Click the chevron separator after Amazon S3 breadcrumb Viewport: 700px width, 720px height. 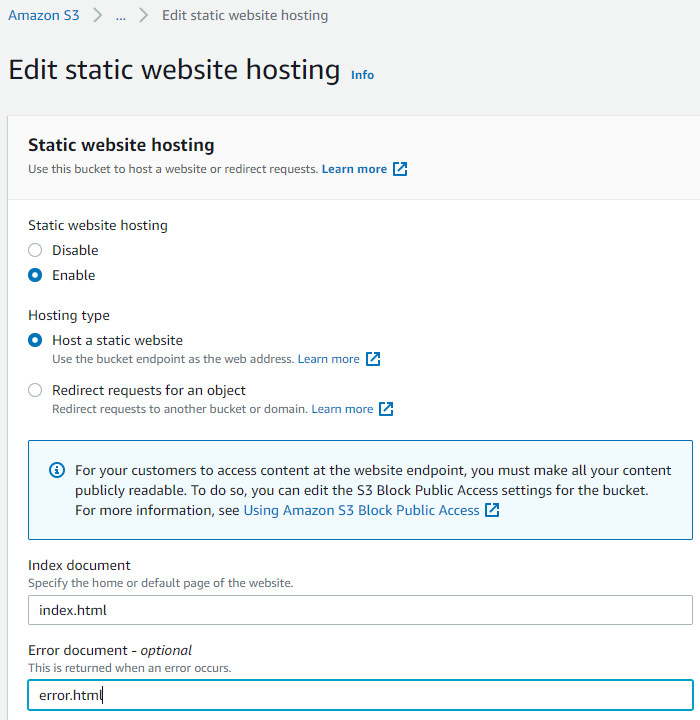pos(97,15)
